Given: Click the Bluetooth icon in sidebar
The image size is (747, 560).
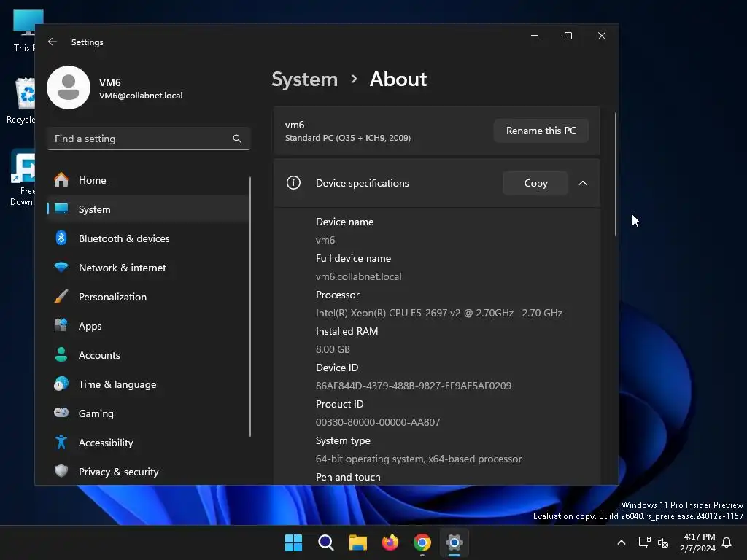Looking at the screenshot, I should pos(61,238).
